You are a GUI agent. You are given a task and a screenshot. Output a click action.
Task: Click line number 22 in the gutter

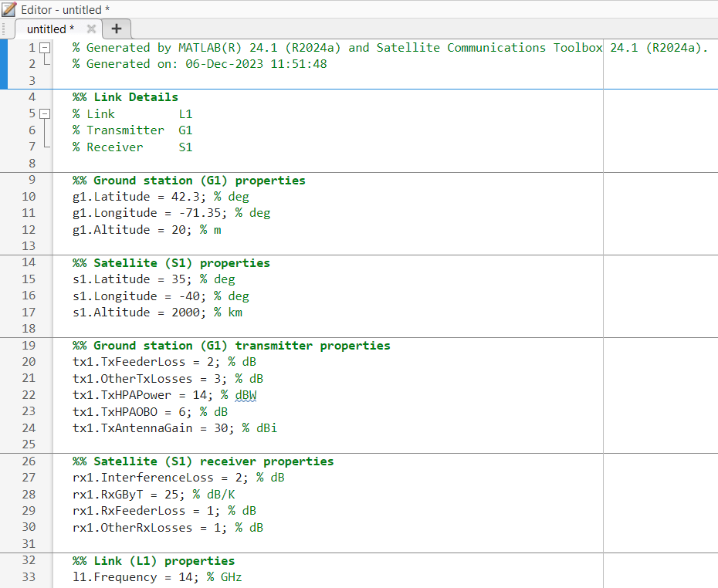[29, 395]
